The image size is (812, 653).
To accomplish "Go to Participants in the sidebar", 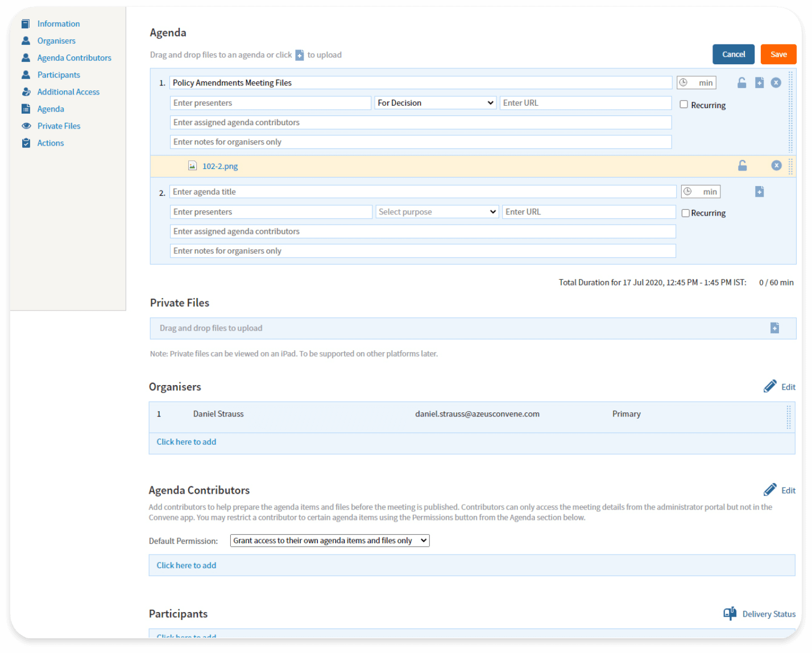I will point(59,75).
